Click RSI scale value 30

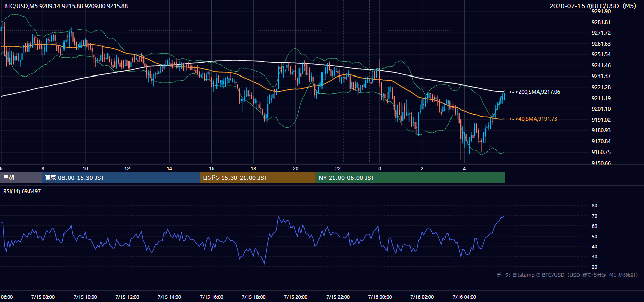(x=594, y=257)
